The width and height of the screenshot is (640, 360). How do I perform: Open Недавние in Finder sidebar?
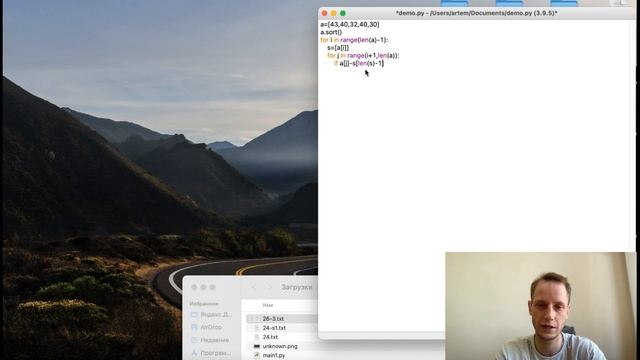click(215, 340)
